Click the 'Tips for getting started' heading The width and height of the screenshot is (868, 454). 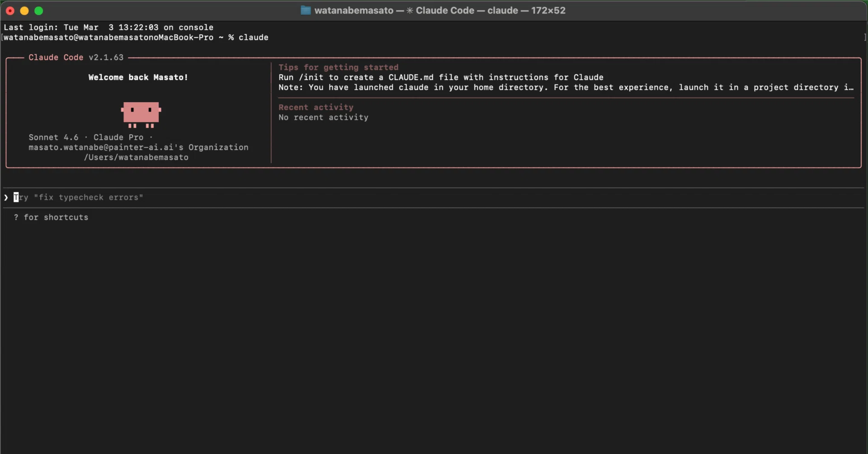coord(338,67)
